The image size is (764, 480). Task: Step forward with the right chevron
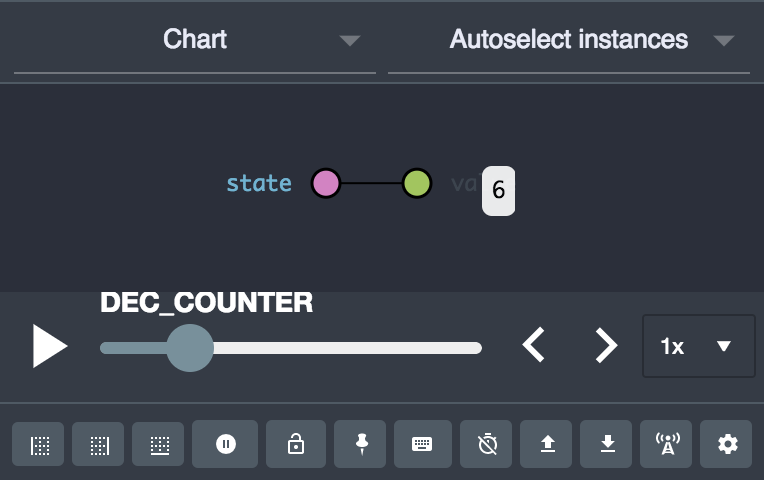tap(606, 345)
